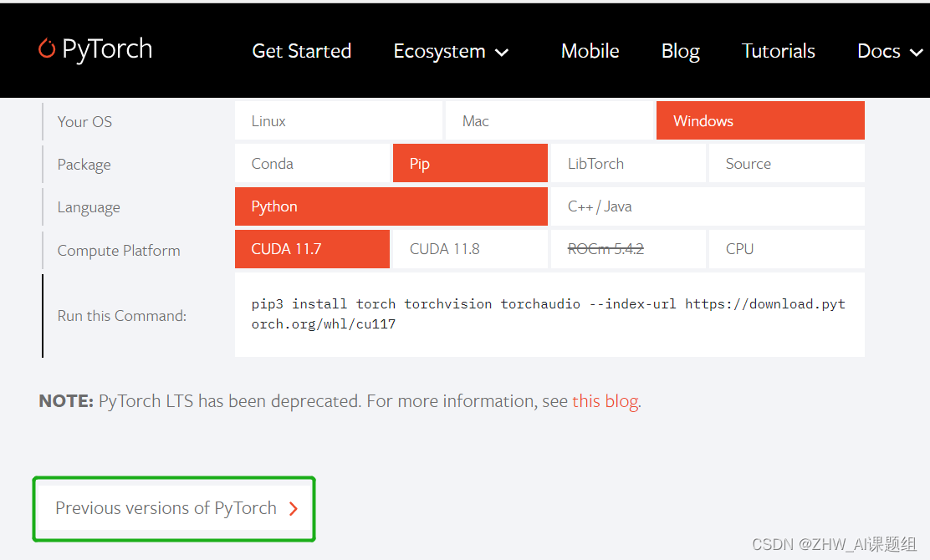Choose the Conda package option
The height and width of the screenshot is (560, 930).
pyautogui.click(x=312, y=164)
